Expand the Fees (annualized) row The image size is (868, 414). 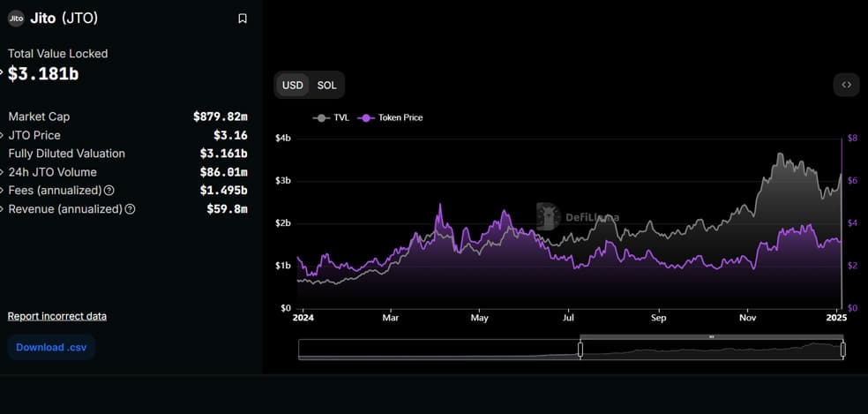tap(2, 191)
